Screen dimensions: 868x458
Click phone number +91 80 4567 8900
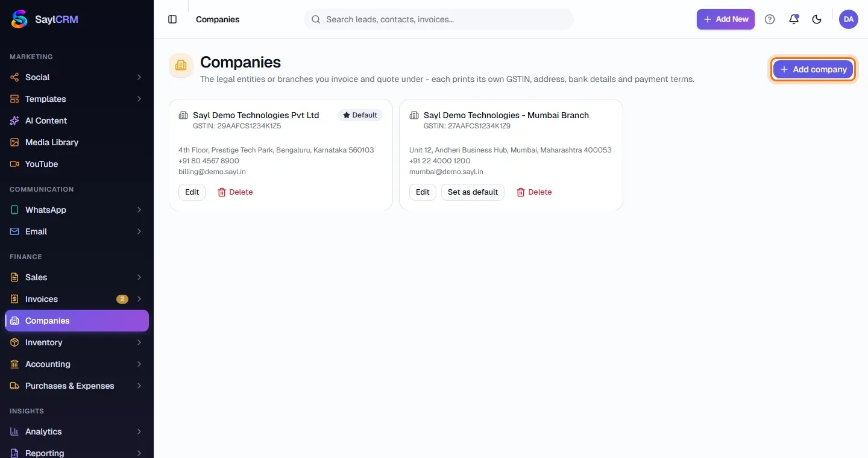point(209,161)
